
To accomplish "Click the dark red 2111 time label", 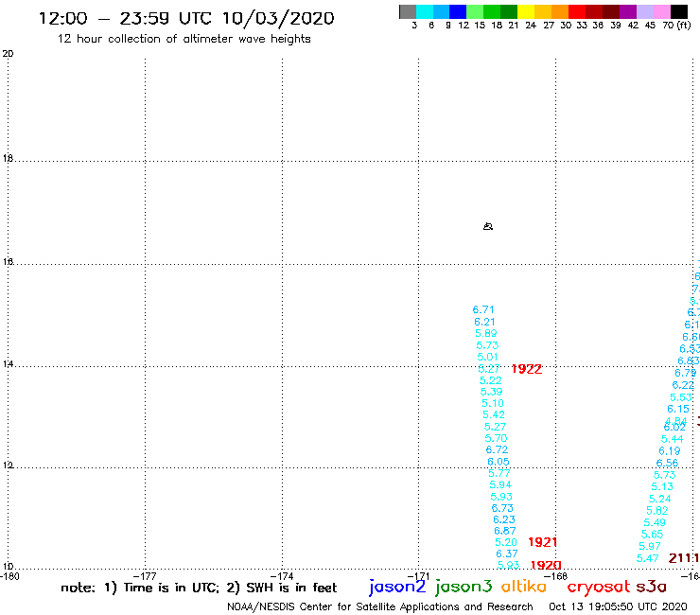I will (x=684, y=558).
